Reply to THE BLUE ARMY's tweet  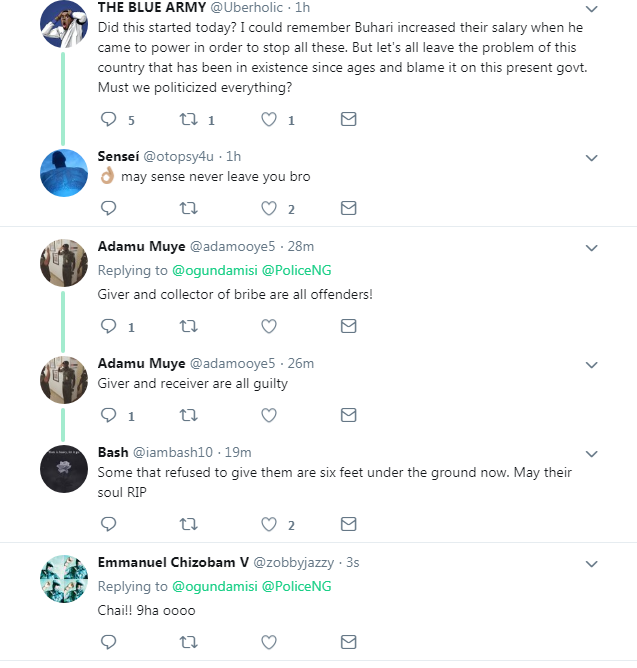pos(109,119)
